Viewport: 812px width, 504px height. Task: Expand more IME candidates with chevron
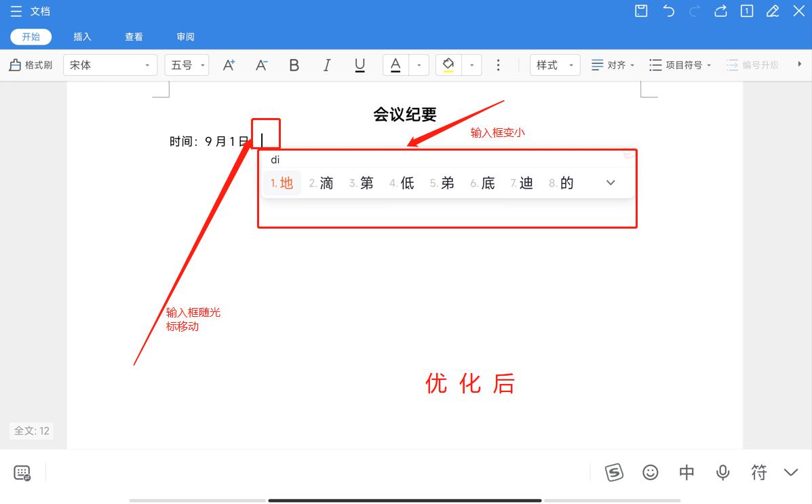pyautogui.click(x=610, y=182)
